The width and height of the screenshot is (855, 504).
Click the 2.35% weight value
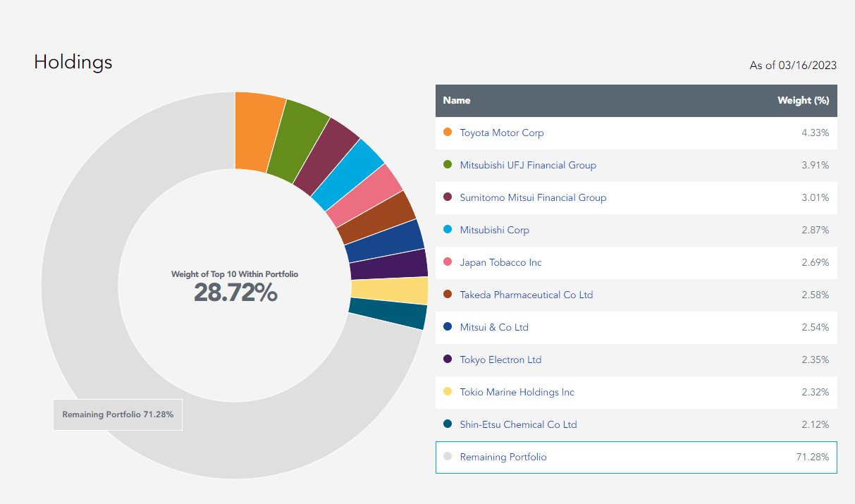[x=816, y=359]
